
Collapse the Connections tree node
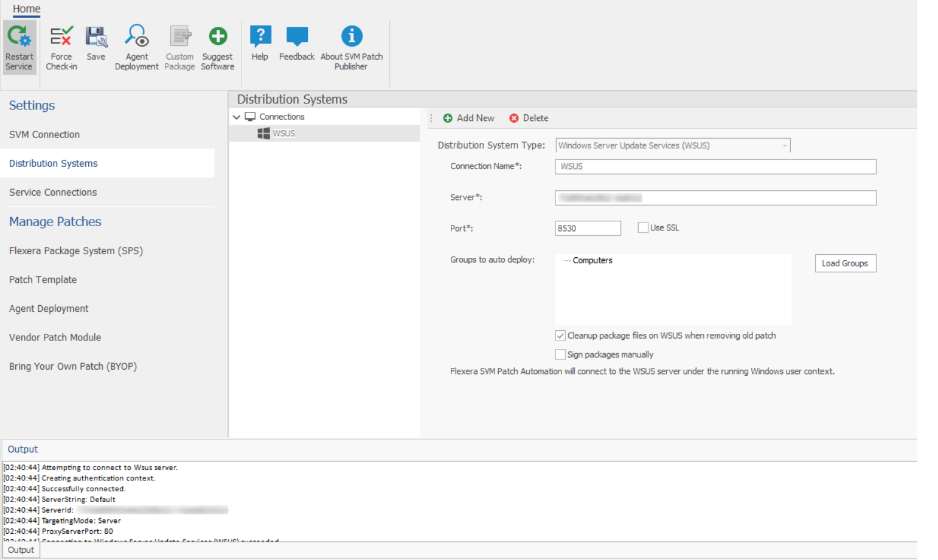click(237, 117)
